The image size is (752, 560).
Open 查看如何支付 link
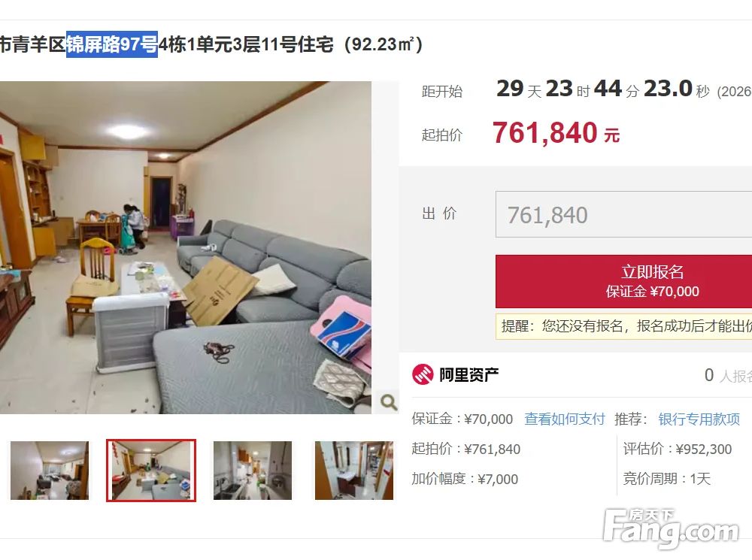(565, 419)
